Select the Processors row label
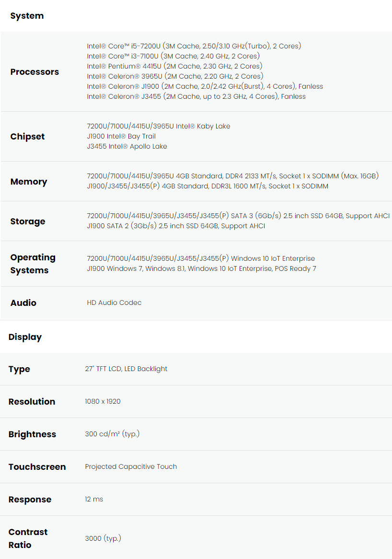 (x=35, y=72)
